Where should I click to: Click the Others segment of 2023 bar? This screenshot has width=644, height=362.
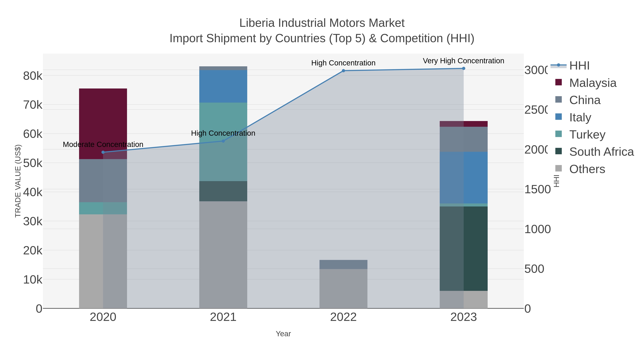pyautogui.click(x=464, y=300)
